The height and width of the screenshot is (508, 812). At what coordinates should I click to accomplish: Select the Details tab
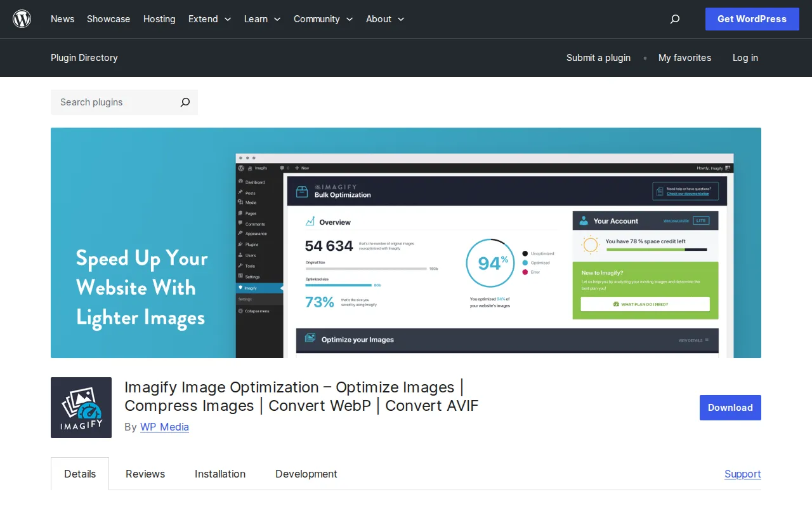80,474
